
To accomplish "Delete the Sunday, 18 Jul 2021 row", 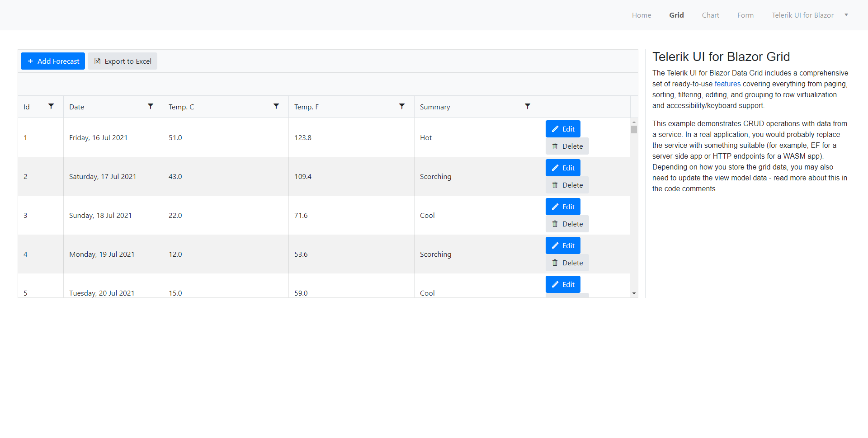I will [567, 224].
